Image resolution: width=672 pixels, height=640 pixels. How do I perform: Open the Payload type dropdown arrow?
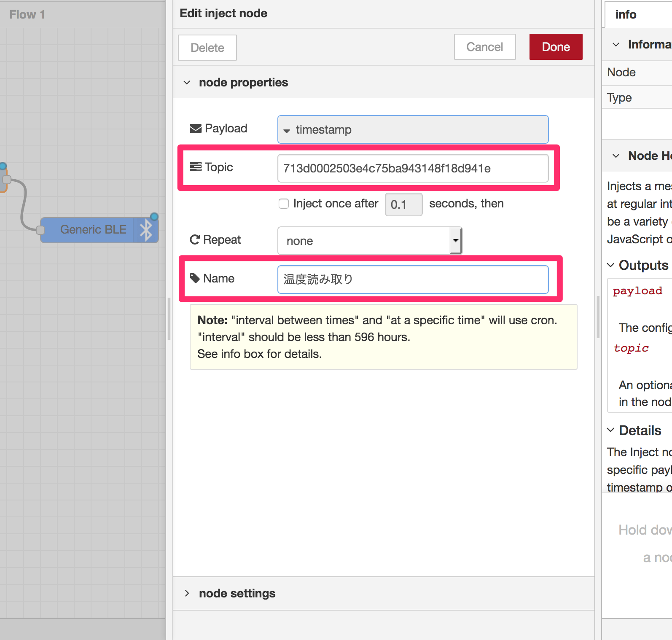point(287,131)
